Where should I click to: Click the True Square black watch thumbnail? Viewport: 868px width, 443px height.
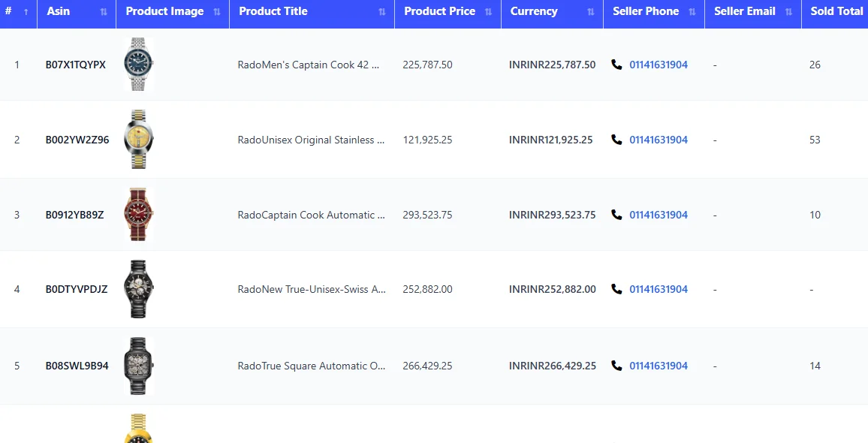point(138,366)
